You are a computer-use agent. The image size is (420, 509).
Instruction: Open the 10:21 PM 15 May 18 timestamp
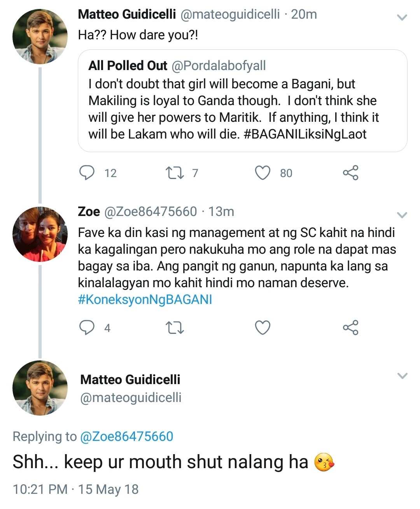tap(76, 489)
